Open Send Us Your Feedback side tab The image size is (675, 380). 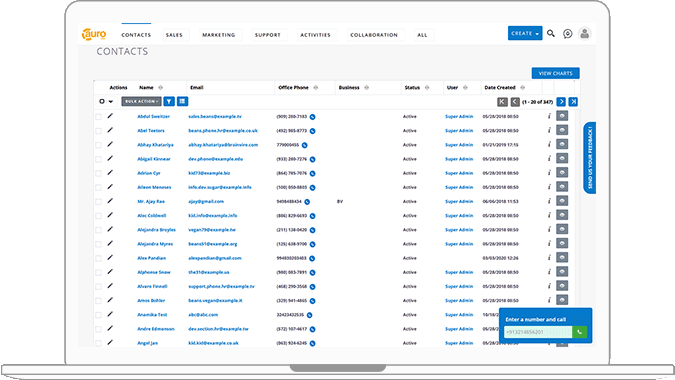[x=590, y=158]
